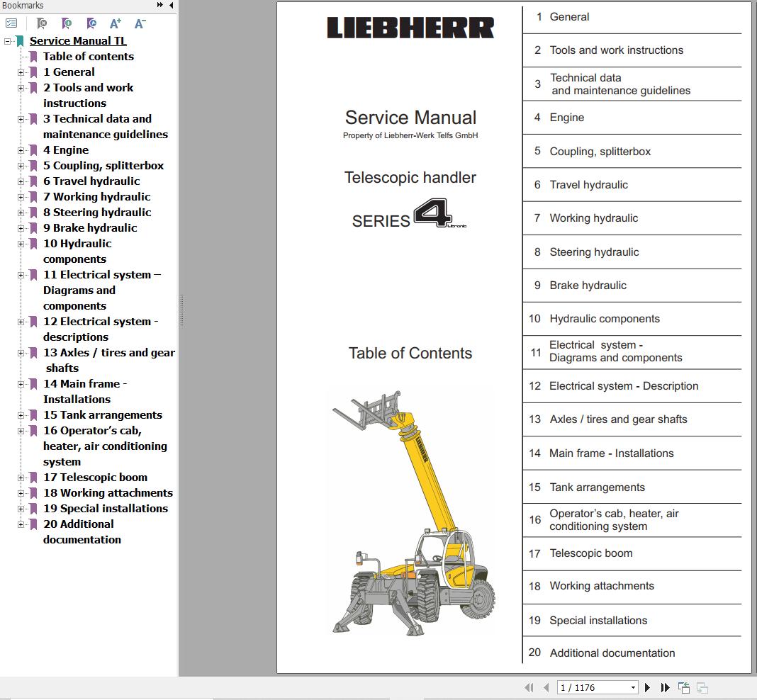Expand the 17 Telescopic boom bookmark

tap(21, 477)
